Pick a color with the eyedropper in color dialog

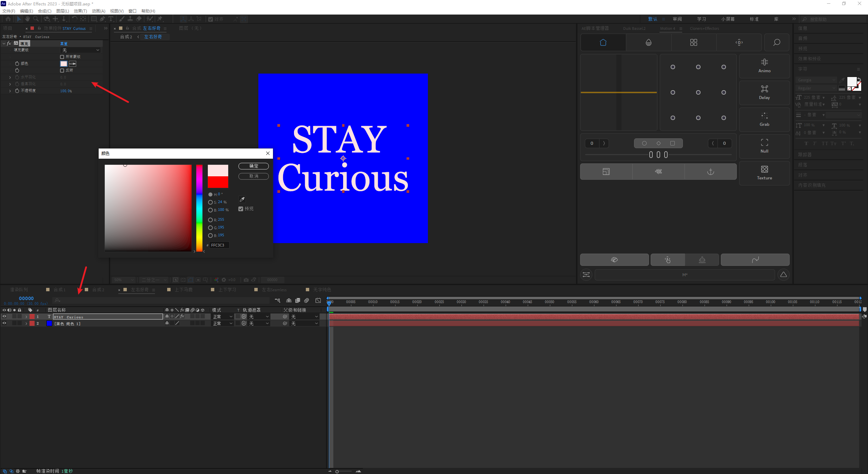coord(242,199)
